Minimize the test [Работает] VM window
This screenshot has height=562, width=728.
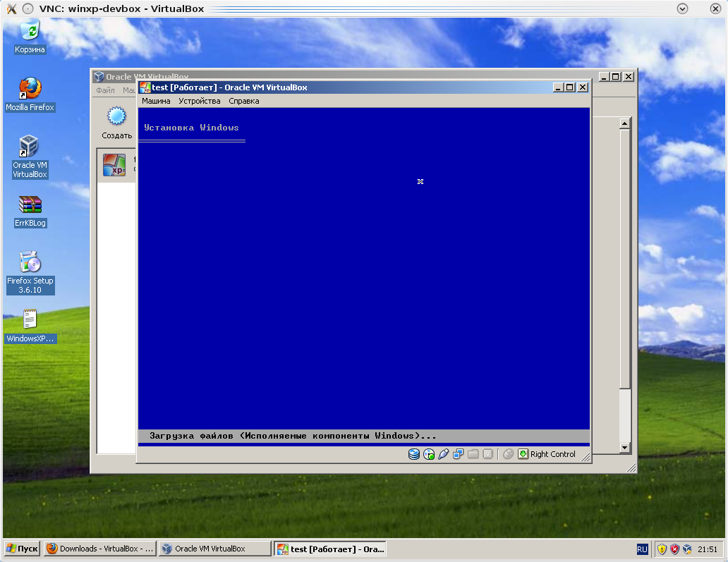(558, 87)
